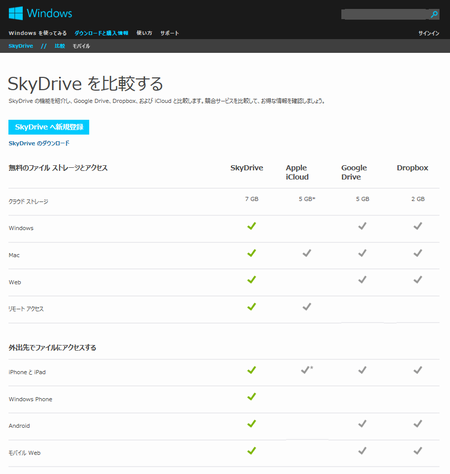Click the 5 GB* iCloud storage value
The image size is (450, 474).
click(307, 199)
